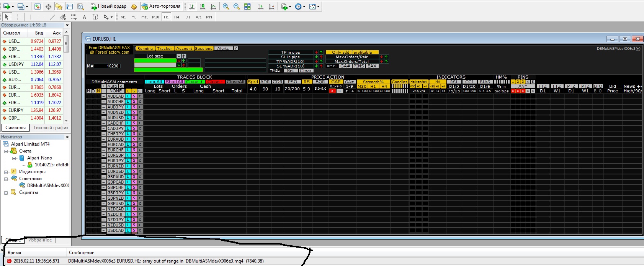Screen dimensions: 644x266
Task: Select the crosshair tool
Action: point(18,17)
